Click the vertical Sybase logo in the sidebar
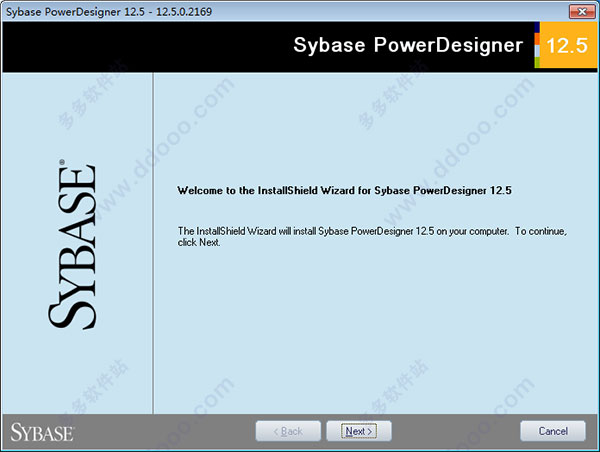Screen dimensions: 600x452 pyautogui.click(x=72, y=245)
